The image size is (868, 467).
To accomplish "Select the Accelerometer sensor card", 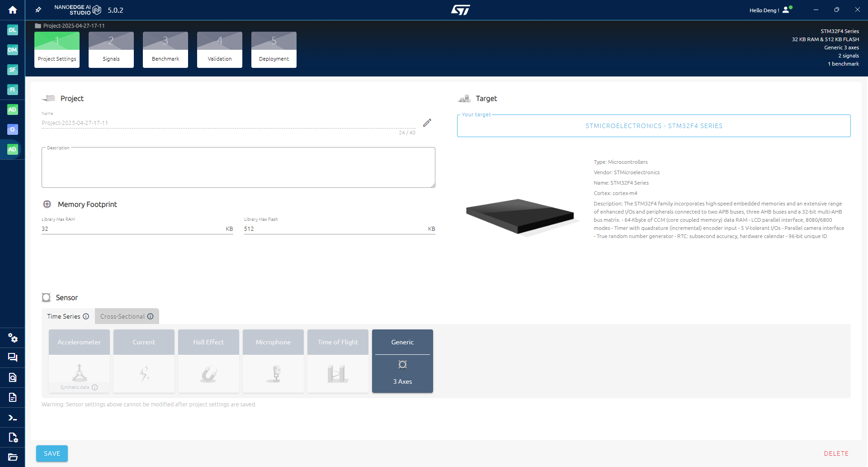I will (x=79, y=361).
